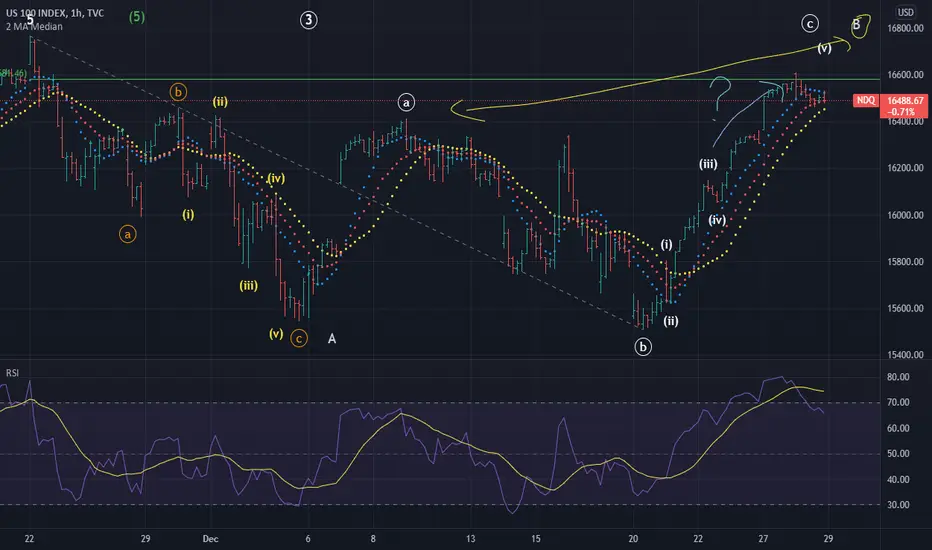Image resolution: width=932 pixels, height=550 pixels.
Task: Click the 15600.00 price axis label
Action: [905, 309]
